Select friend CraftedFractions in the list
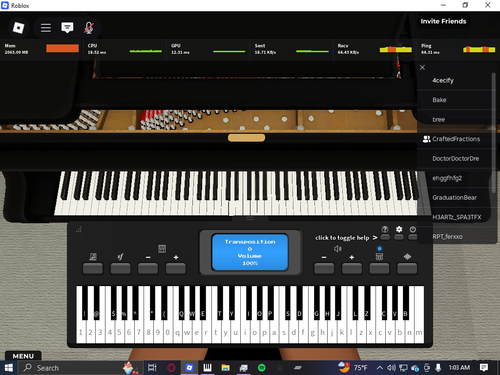The height and width of the screenshot is (375, 500). tap(455, 139)
